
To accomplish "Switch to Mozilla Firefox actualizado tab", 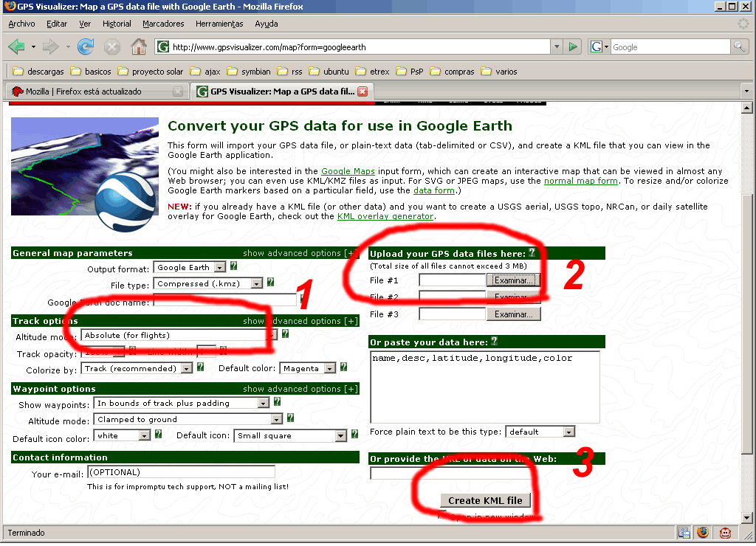I will (x=97, y=91).
